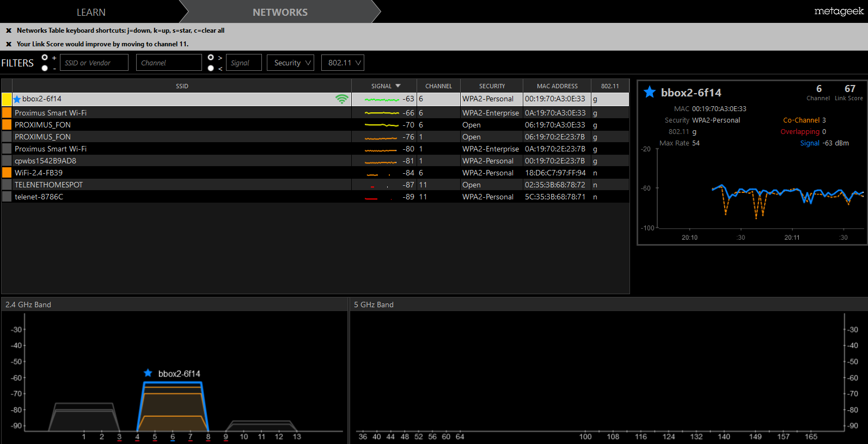Viewport: 868px width, 444px height.
Task: Select PROXIMUS_FON row with signal -70
Action: click(x=315, y=125)
